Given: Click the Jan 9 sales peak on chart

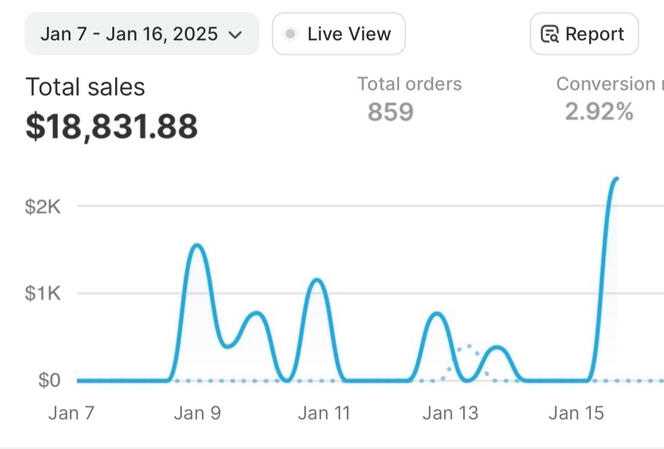Looking at the screenshot, I should [x=196, y=246].
